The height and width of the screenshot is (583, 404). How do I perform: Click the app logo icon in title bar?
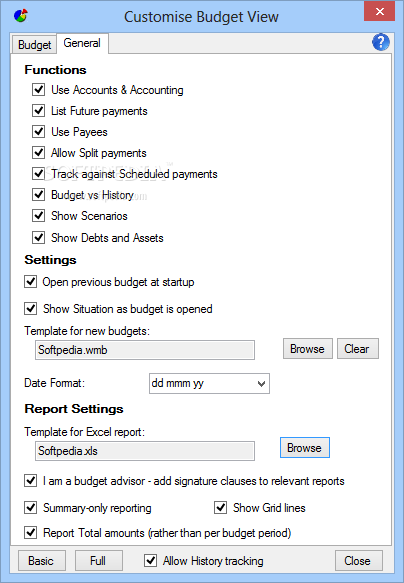click(x=20, y=16)
